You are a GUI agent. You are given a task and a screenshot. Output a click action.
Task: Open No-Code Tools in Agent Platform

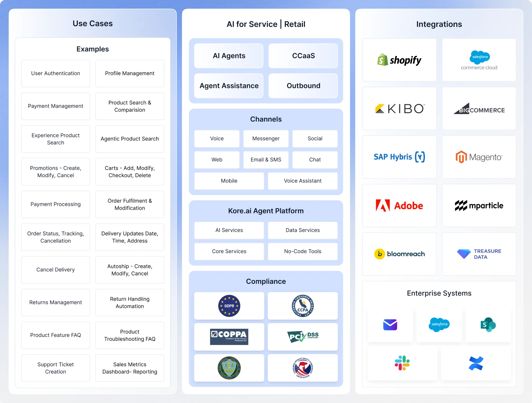pyautogui.click(x=303, y=251)
